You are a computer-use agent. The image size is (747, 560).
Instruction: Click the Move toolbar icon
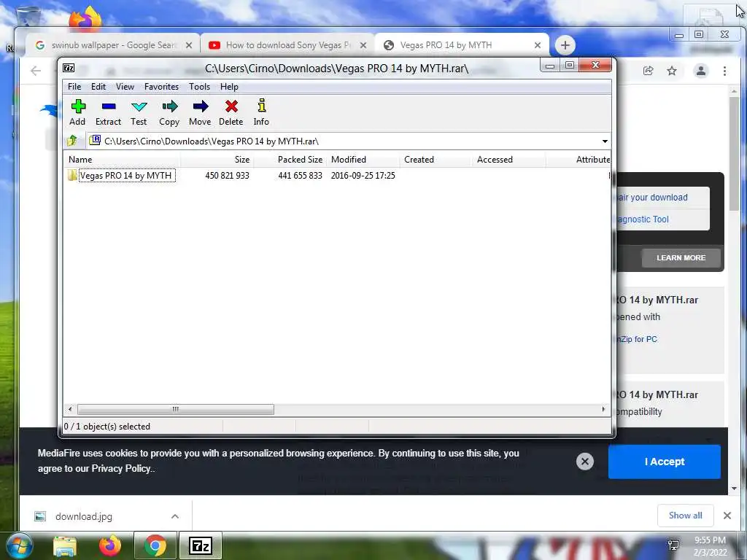[x=200, y=112]
